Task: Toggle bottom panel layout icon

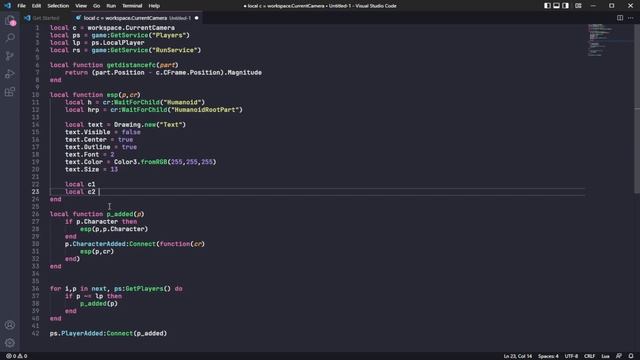Action: click(556, 6)
